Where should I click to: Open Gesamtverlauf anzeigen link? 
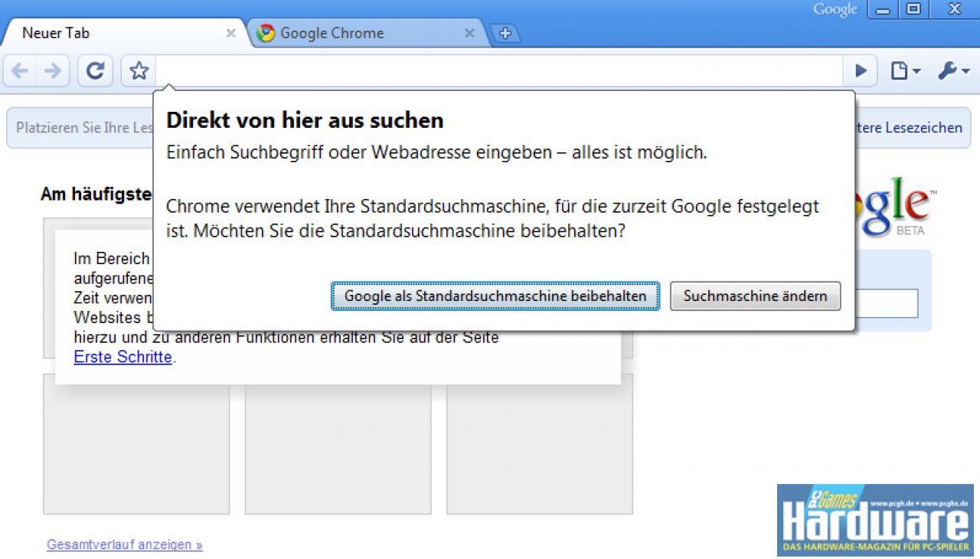point(125,545)
